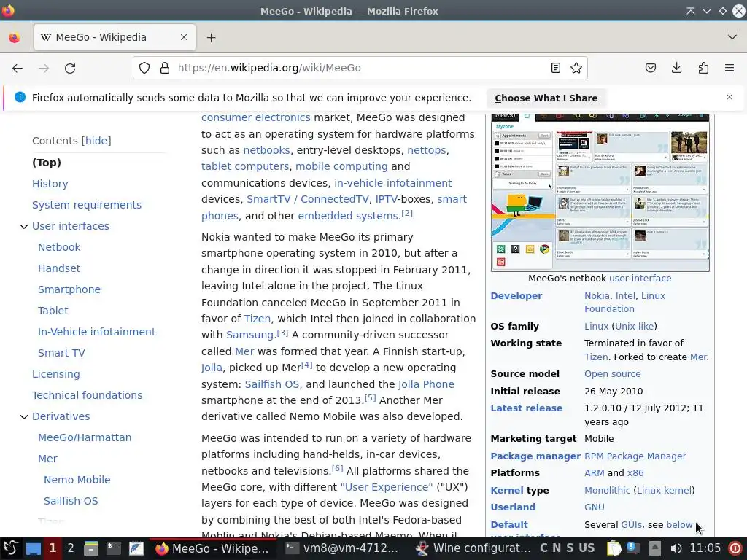The height and width of the screenshot is (560, 747).
Task: Open user interface caption link
Action: [640, 278]
